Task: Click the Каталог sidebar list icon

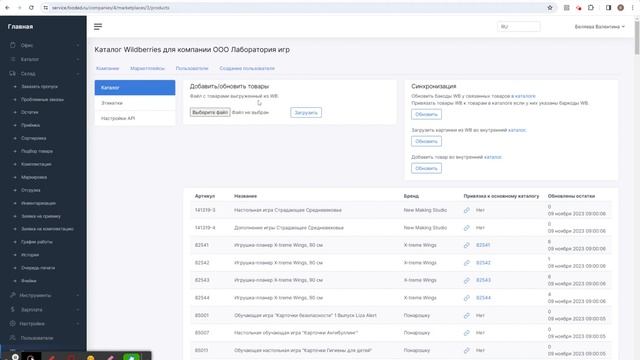Action: [13, 59]
